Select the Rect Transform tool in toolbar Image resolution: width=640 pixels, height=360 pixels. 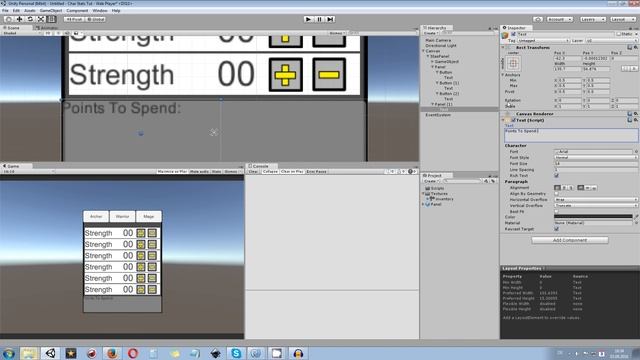51,19
